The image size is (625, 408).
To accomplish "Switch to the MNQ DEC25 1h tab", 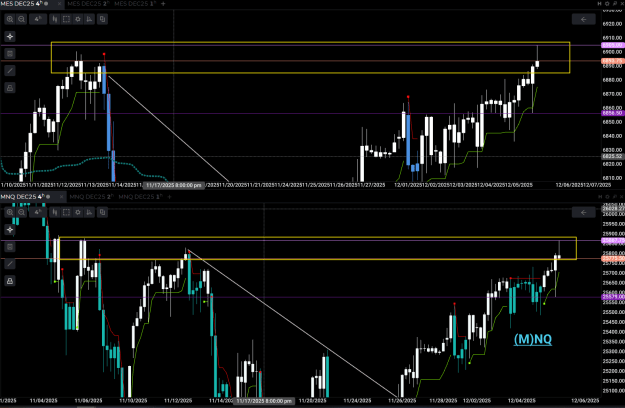I will click(x=141, y=196).
